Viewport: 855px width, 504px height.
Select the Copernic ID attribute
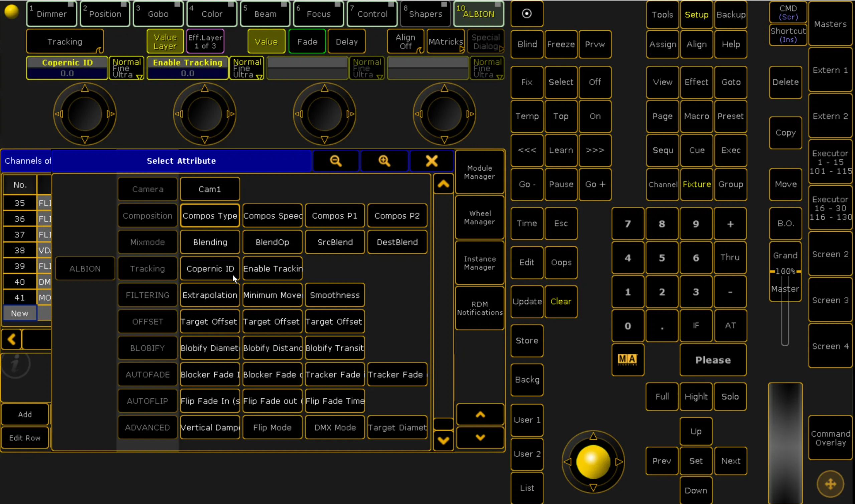point(210,268)
